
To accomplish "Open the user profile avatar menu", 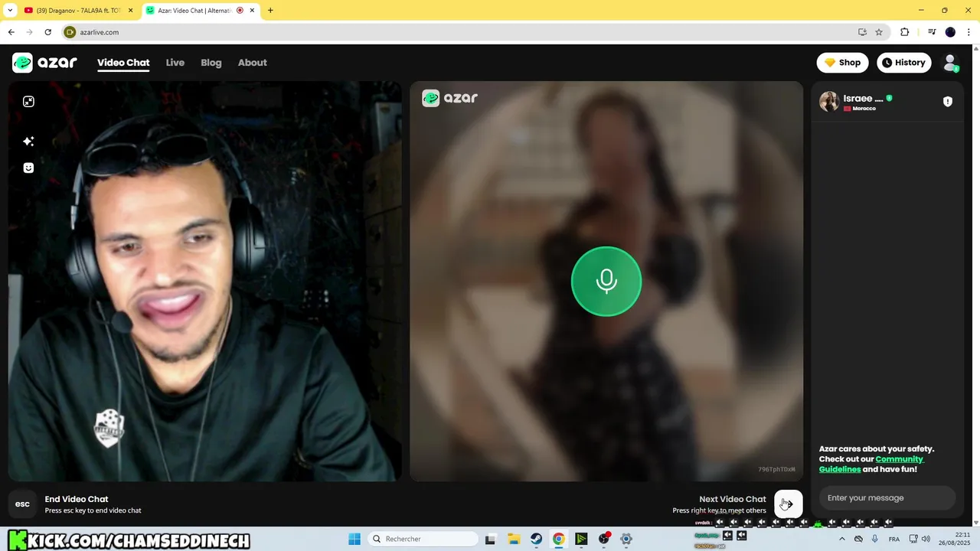I will tap(950, 63).
